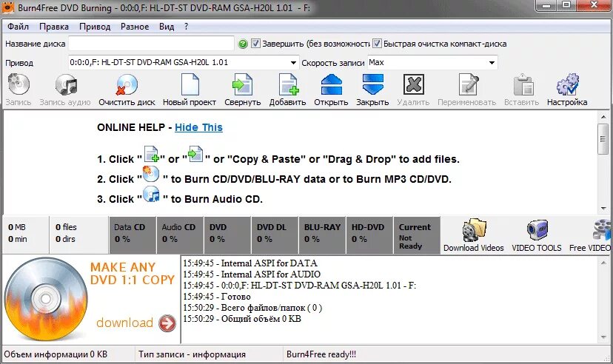The image size is (613, 364).
Task: Open the Правка menu
Action: [x=54, y=27]
